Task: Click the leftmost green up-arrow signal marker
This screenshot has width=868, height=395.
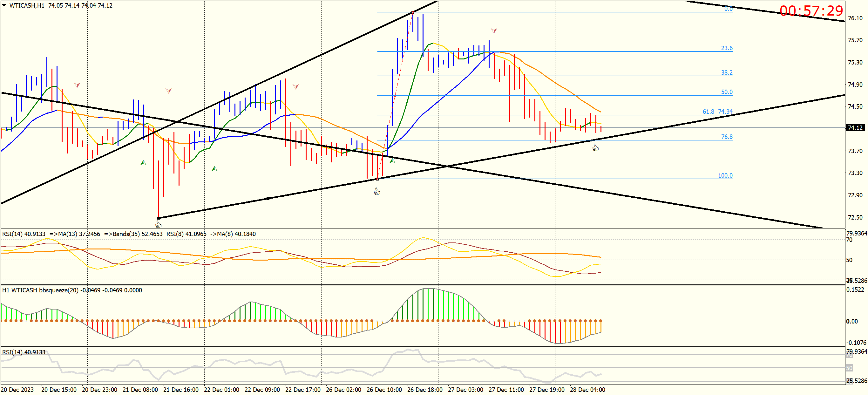Action: tap(143, 163)
